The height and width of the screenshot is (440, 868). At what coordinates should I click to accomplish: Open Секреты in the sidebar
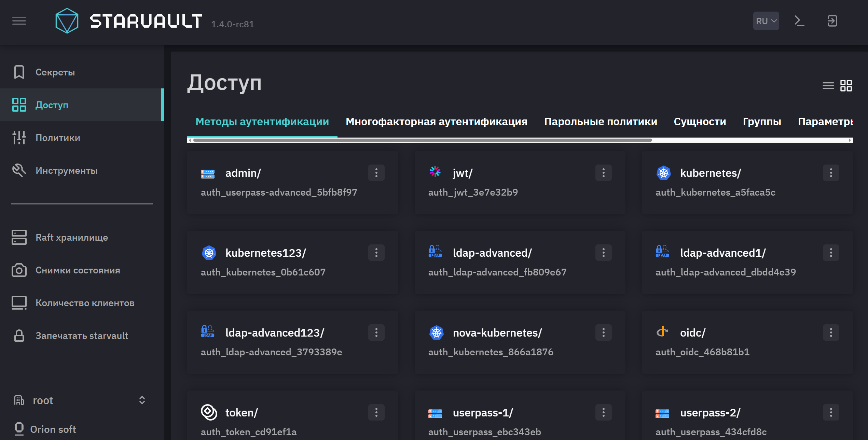point(82,72)
